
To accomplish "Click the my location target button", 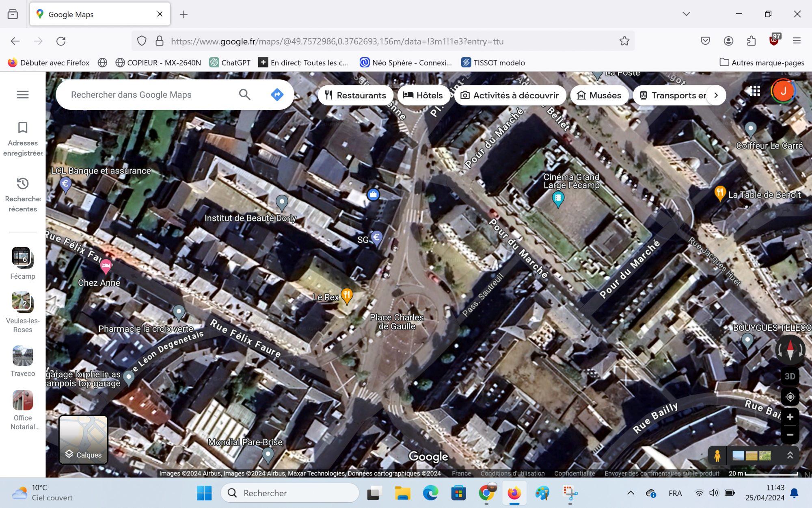I will 790,397.
